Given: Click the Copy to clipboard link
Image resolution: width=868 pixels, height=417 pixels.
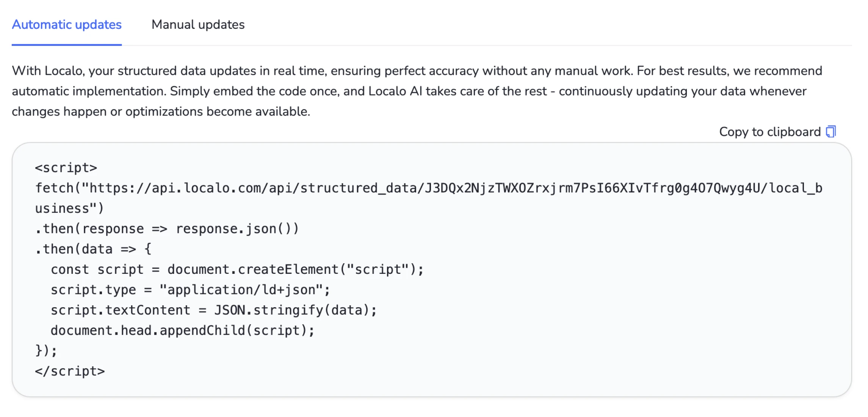Looking at the screenshot, I should [x=769, y=131].
